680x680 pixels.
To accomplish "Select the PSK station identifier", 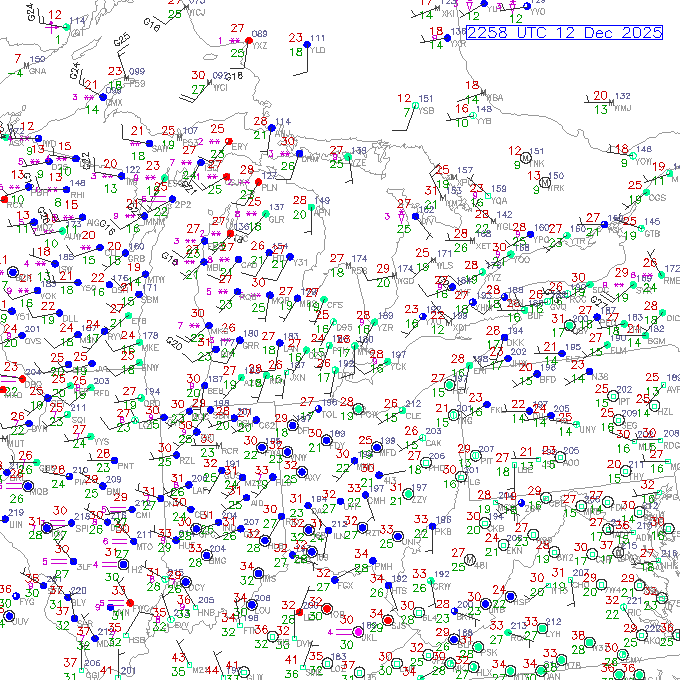I will 490,652.
